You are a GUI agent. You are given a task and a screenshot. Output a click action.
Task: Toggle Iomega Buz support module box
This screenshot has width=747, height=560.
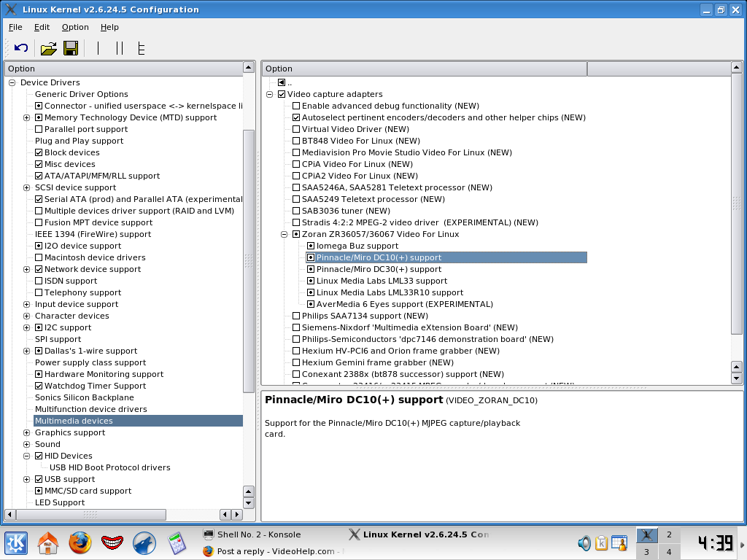tap(311, 246)
